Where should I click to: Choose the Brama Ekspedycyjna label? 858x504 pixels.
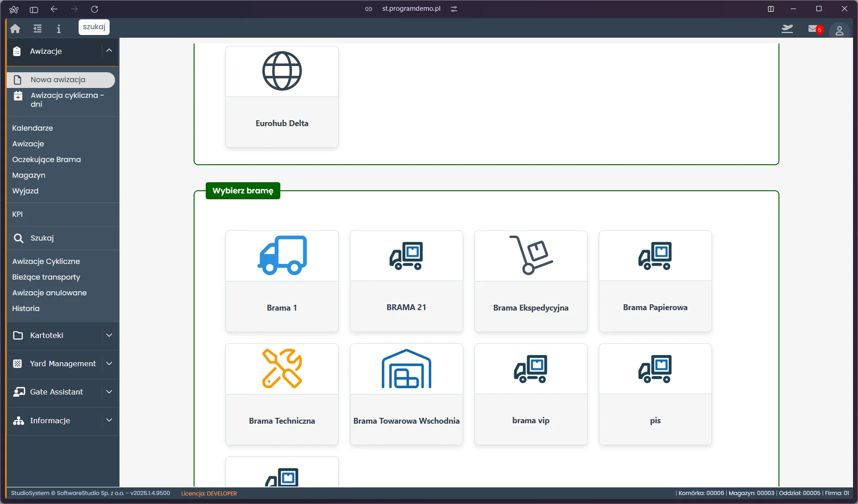click(x=531, y=308)
